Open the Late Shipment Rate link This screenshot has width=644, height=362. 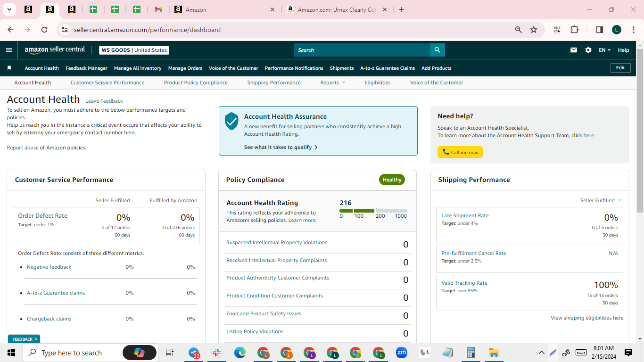tap(465, 215)
